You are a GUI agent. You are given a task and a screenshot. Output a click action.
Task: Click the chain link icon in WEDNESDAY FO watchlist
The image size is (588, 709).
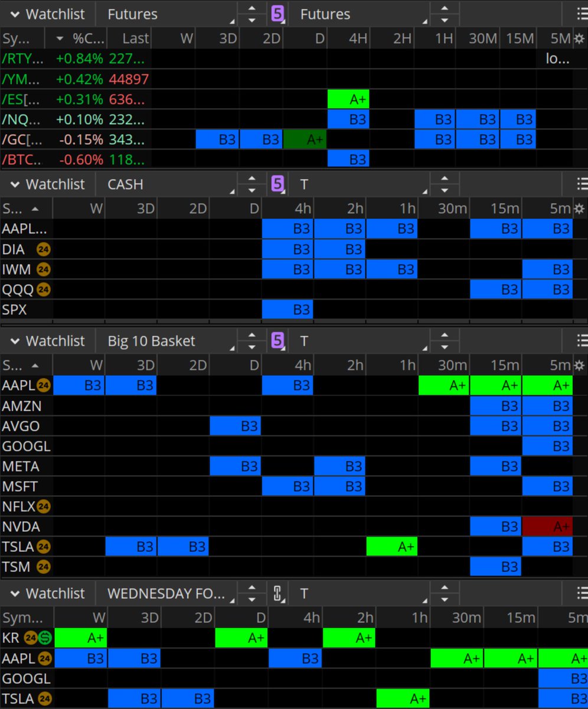pos(277,593)
